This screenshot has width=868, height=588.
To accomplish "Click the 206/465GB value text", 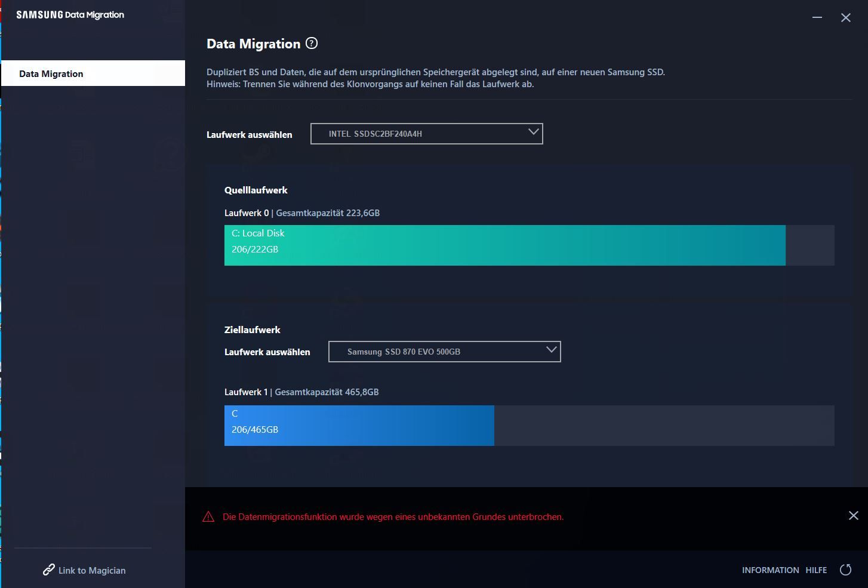I will click(x=255, y=429).
